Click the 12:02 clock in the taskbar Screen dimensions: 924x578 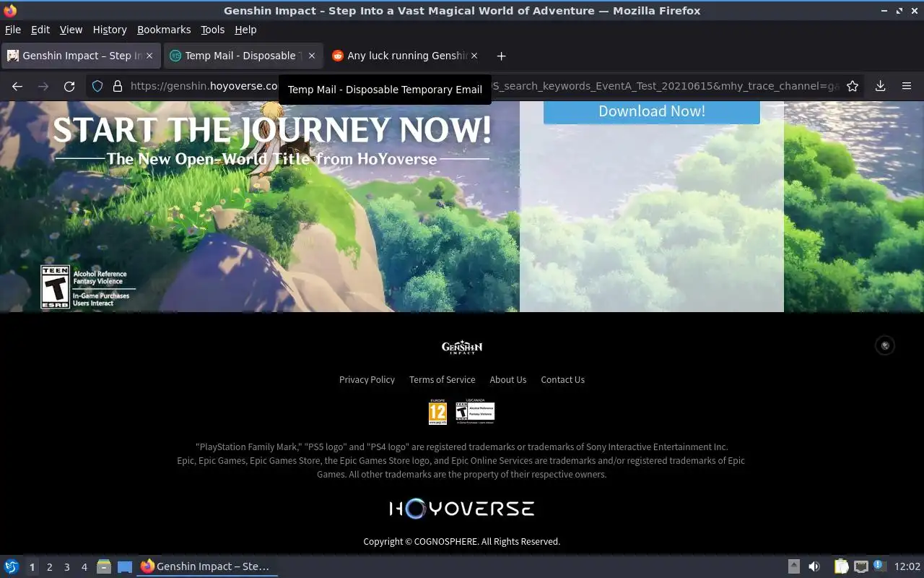907,566
